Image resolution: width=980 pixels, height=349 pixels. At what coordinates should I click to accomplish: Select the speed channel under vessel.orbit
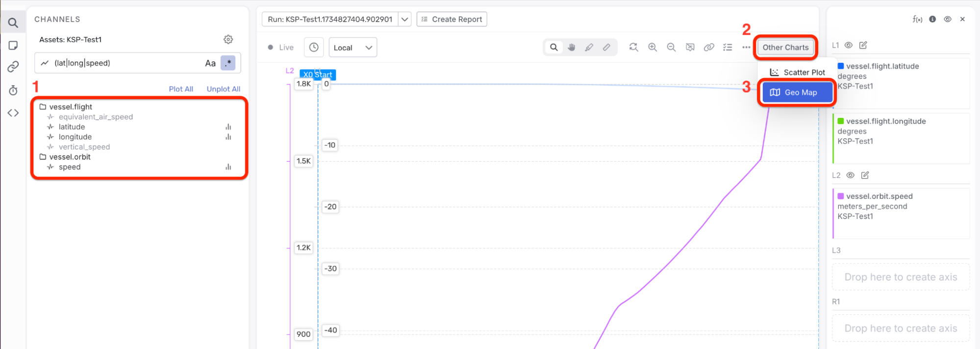139,167
